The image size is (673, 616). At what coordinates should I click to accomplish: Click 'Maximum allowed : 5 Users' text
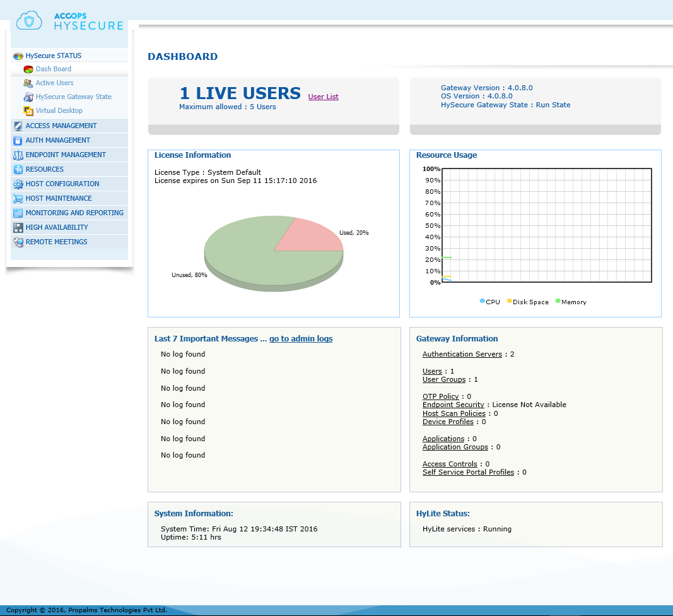tap(228, 107)
